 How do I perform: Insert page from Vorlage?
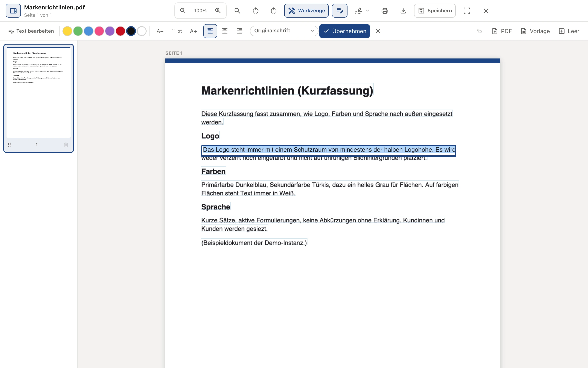(535, 31)
